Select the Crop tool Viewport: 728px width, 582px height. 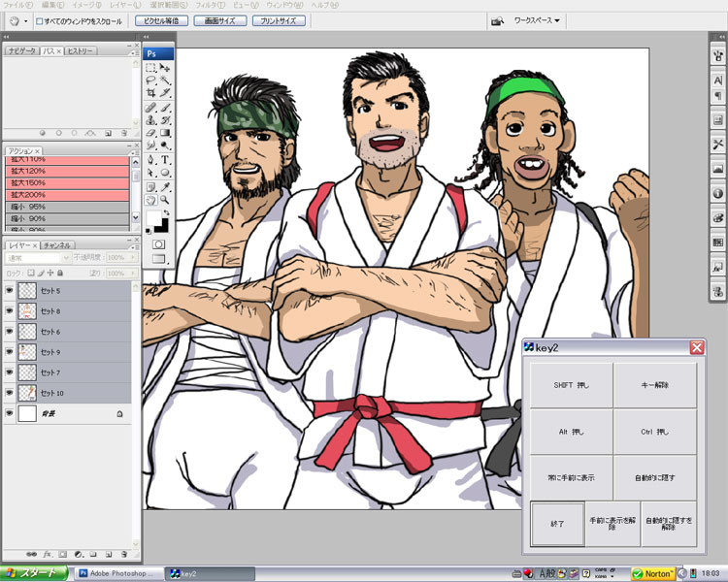pos(151,93)
